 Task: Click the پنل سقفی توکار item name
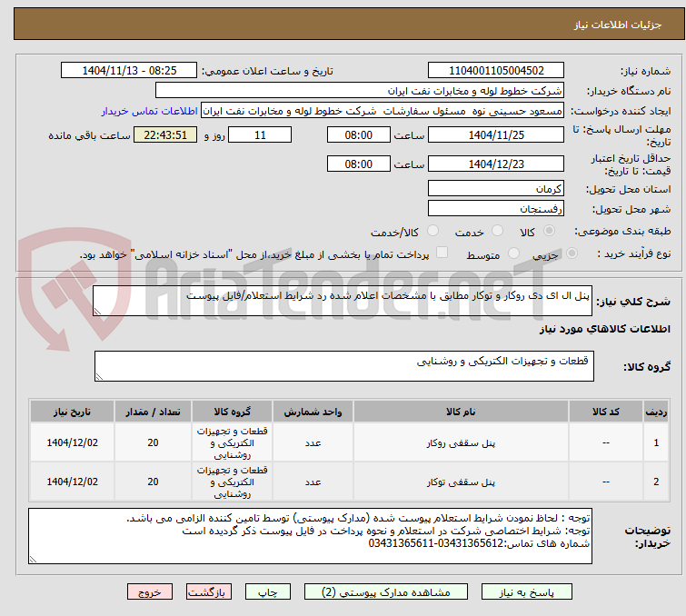(461, 482)
